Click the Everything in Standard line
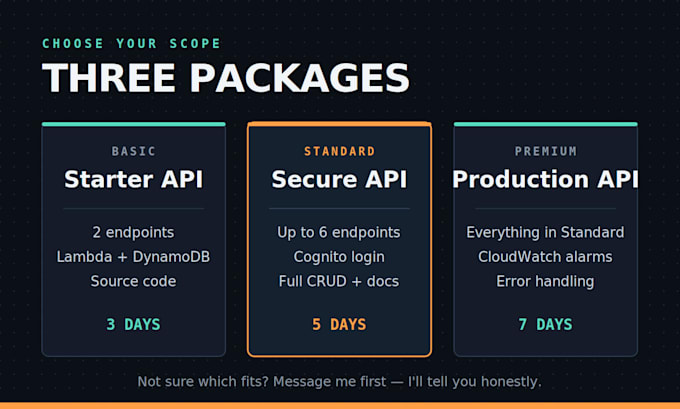680x409 pixels. (x=545, y=232)
